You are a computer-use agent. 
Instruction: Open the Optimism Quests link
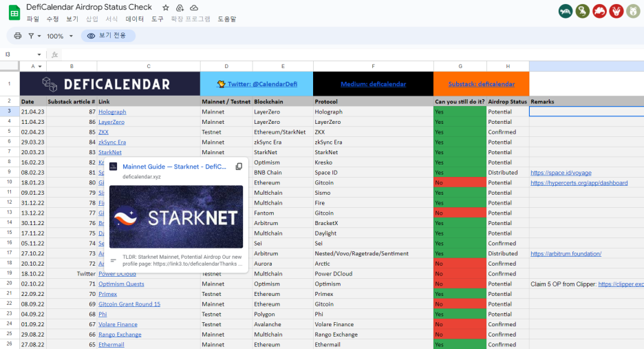121,284
